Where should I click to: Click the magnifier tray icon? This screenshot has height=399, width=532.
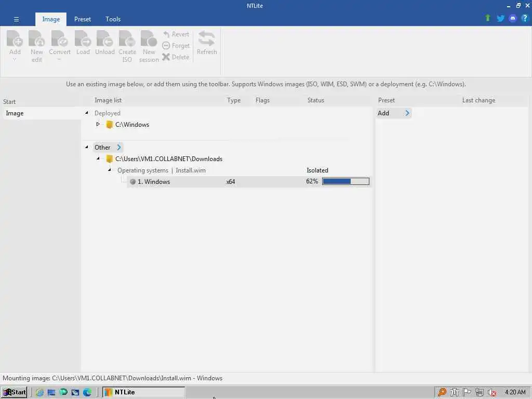(x=442, y=392)
